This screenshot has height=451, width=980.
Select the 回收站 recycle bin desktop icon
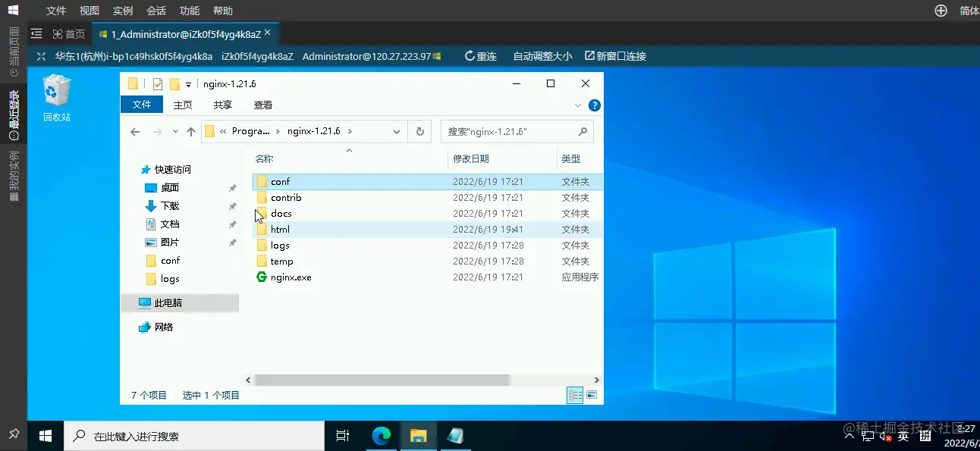coord(57,98)
